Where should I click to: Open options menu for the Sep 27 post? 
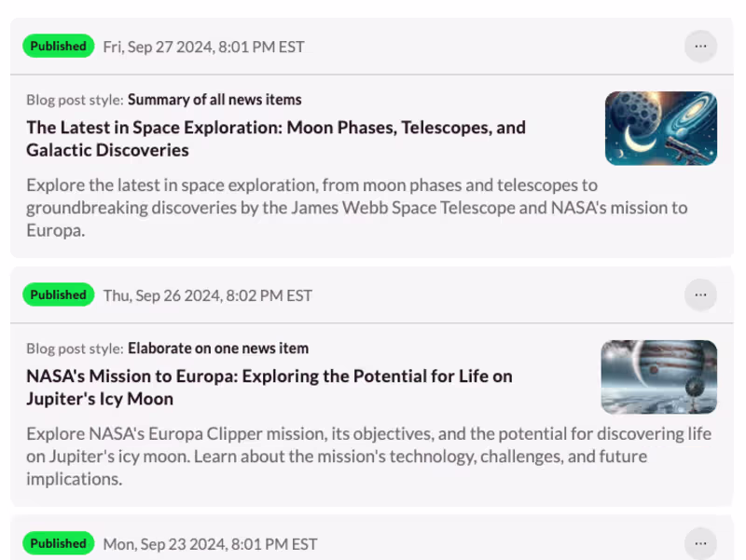pyautogui.click(x=700, y=46)
